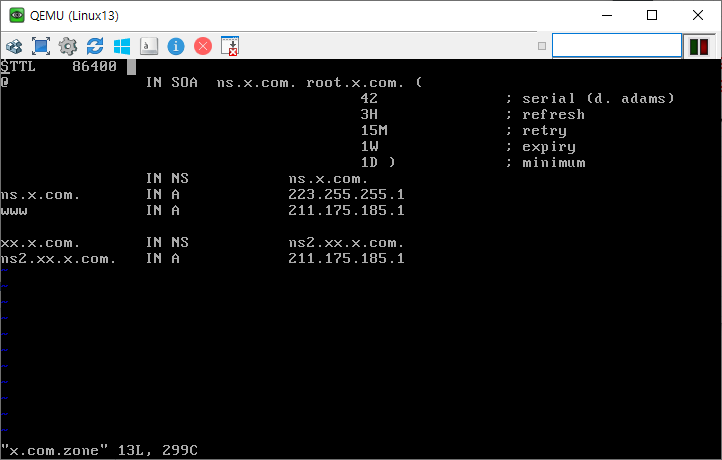
Task: Click the "x.com.zone" 13L, 299C status line
Action: pos(99,450)
